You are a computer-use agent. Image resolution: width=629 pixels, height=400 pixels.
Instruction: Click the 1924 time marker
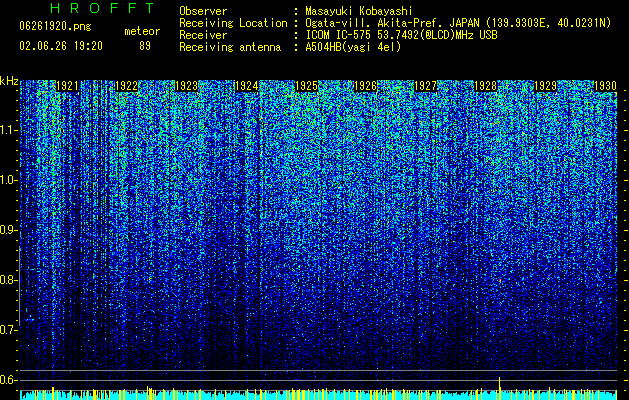(x=247, y=86)
